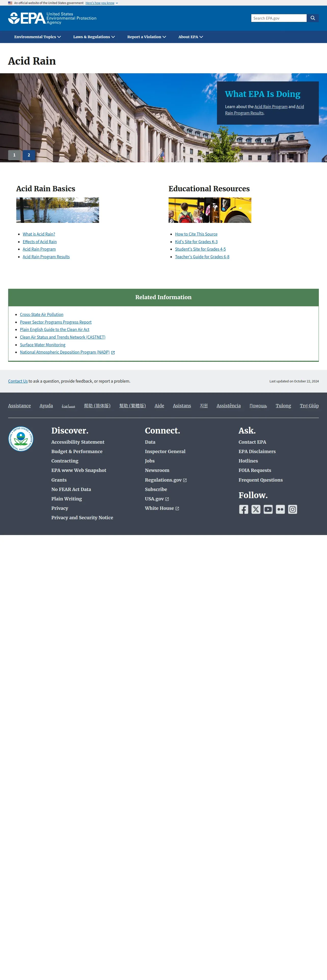Open No FEAR Act Data link
This screenshot has width=327, height=980.
point(71,490)
